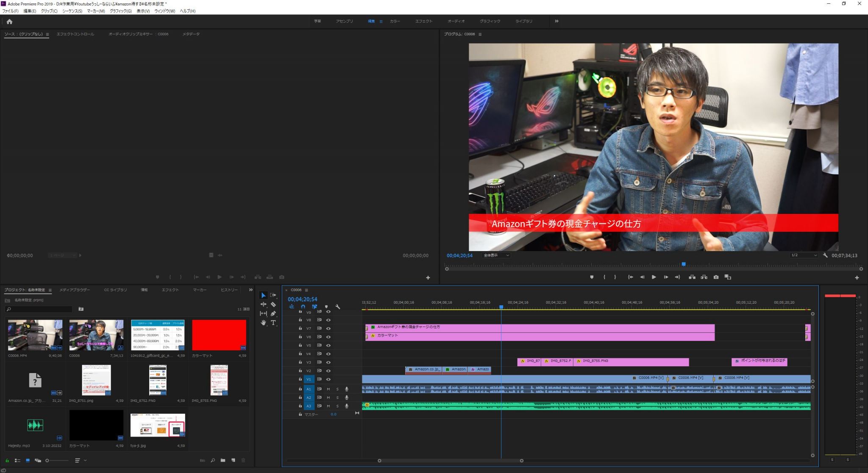Screen dimensions: 868x473
Task: Expand workspace overflow chevron at top
Action: click(x=556, y=21)
